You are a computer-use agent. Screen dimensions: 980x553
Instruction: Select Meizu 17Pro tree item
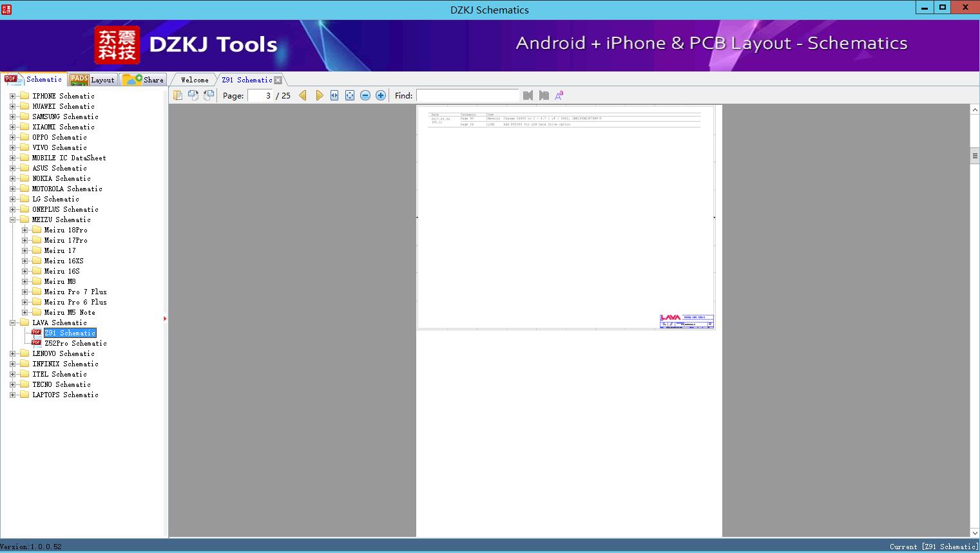[66, 240]
